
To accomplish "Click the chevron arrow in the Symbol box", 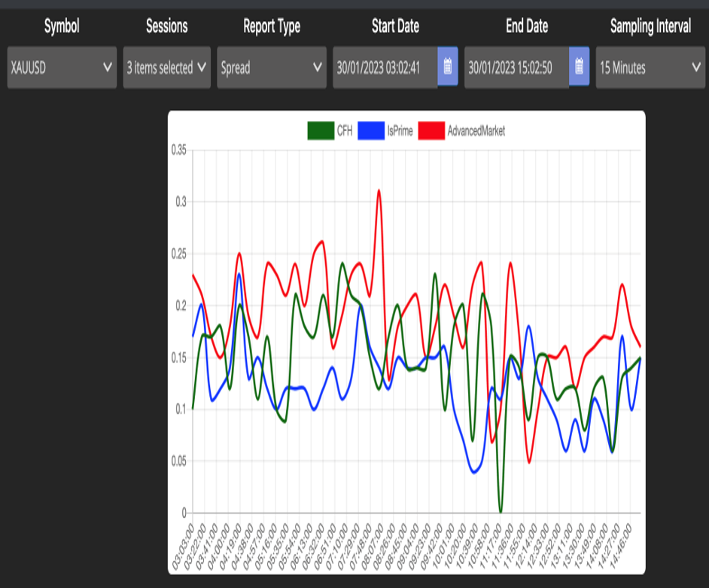I will (x=106, y=68).
